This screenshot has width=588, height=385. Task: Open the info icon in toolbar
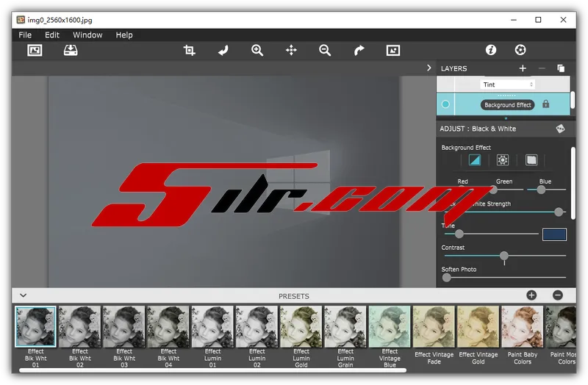[491, 50]
